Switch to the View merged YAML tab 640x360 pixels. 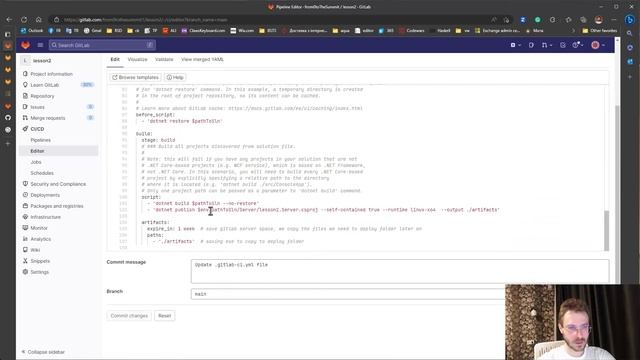pyautogui.click(x=202, y=60)
